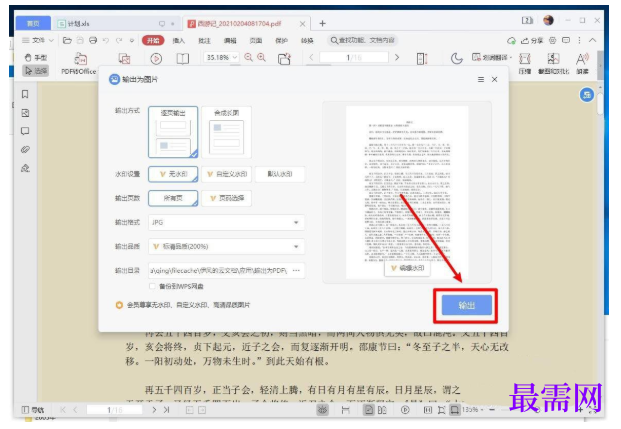Open the 划词翻译 translate tool
The width and height of the screenshot is (621, 429).
click(x=490, y=57)
